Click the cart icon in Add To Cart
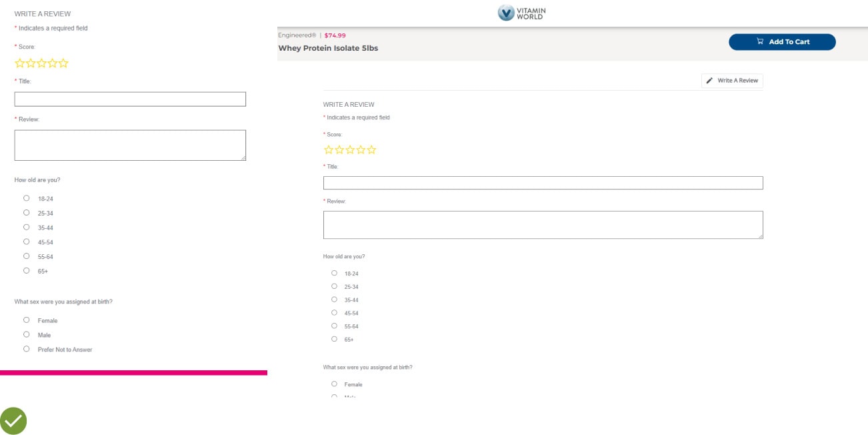This screenshot has height=435, width=868. click(760, 42)
